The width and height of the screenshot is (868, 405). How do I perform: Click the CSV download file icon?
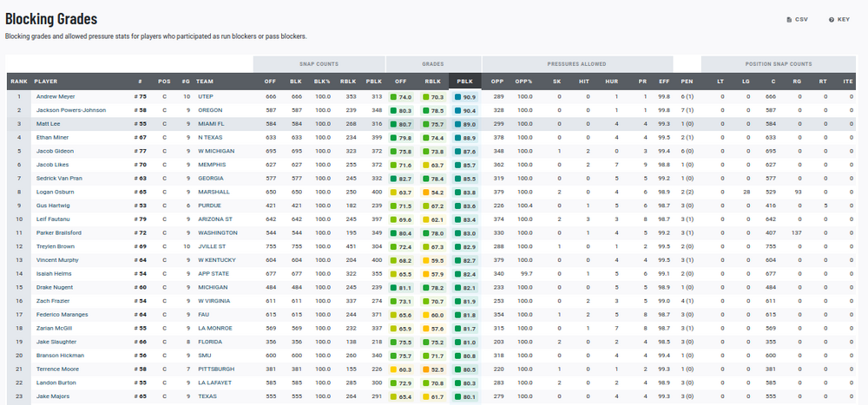pyautogui.click(x=789, y=19)
